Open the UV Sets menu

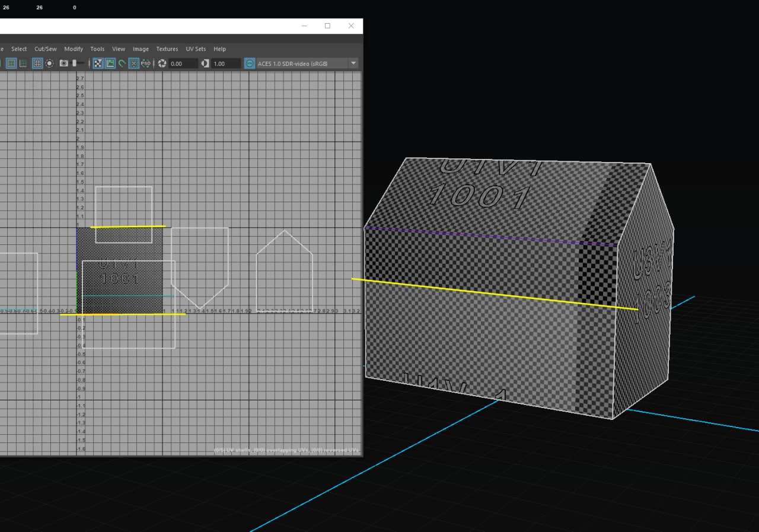(196, 49)
